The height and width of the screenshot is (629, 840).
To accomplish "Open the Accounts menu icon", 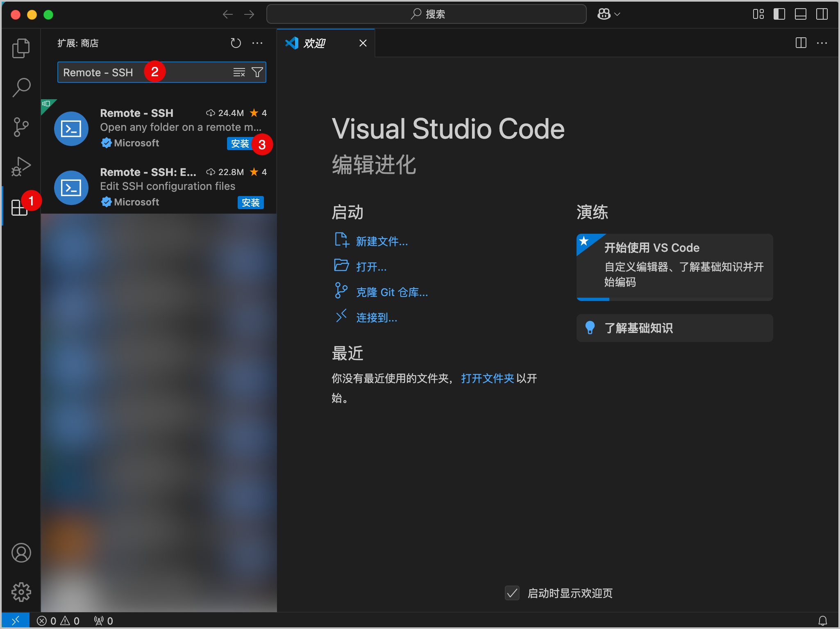I will coord(21,553).
